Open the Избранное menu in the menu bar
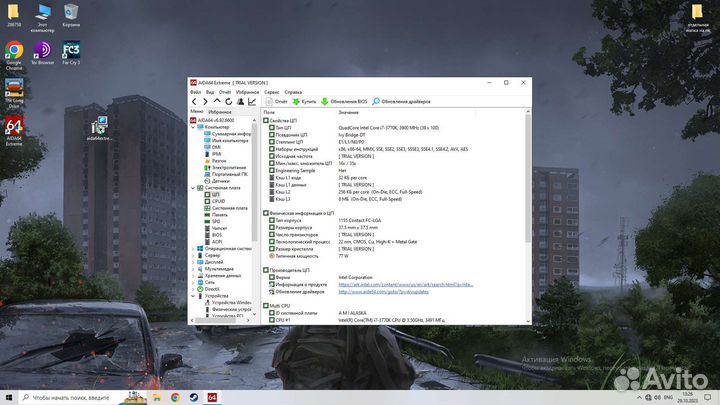Screen dimensions: 720x405 248,92
